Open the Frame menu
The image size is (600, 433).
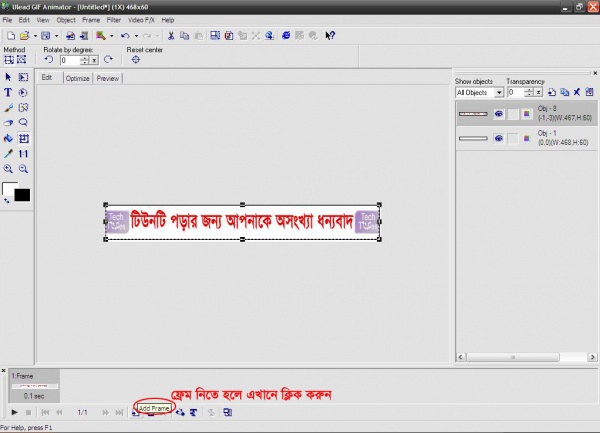(91, 20)
